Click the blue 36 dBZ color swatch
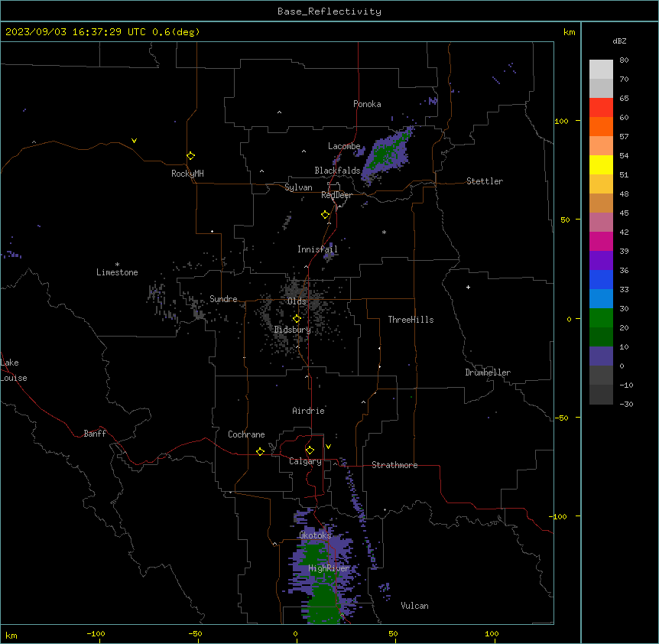The width and height of the screenshot is (659, 644). click(601, 279)
